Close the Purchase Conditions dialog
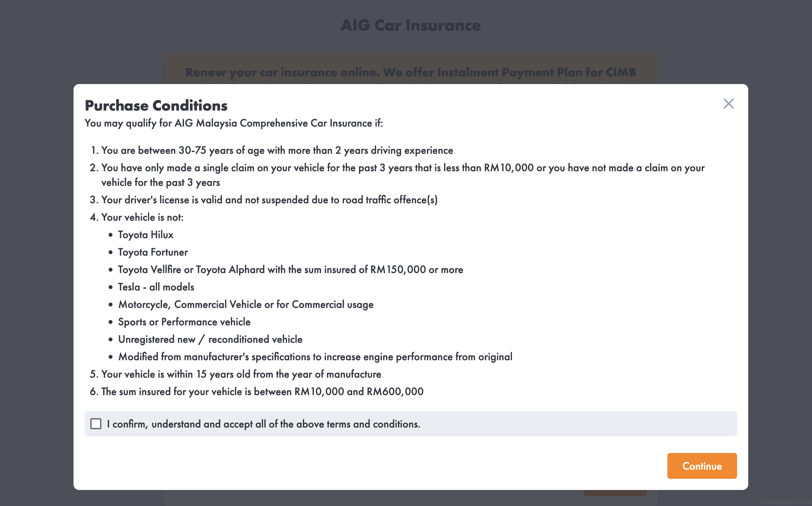 tap(728, 104)
